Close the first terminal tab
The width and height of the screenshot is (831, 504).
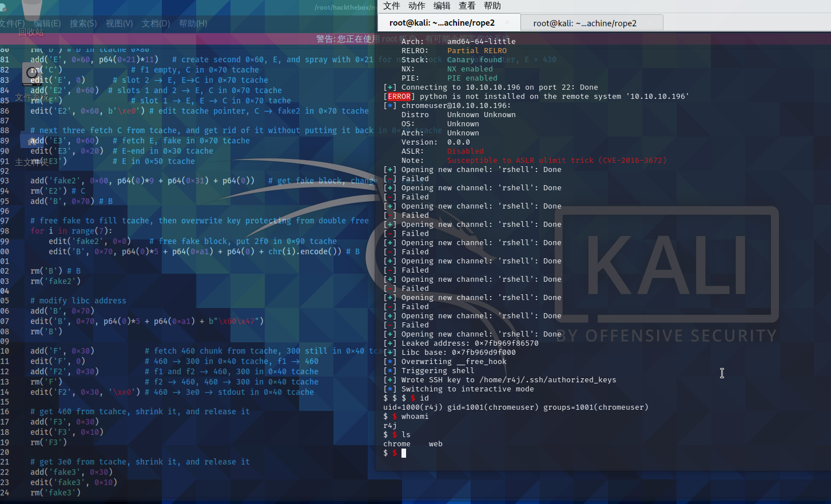tap(507, 23)
